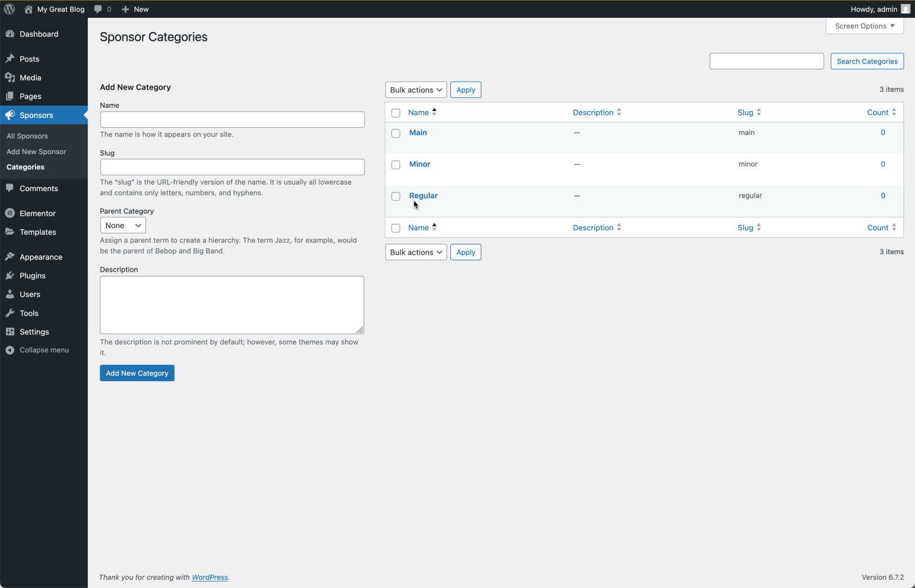Click the Posts pushpin icon
This screenshot has height=588, width=915.
(10, 59)
